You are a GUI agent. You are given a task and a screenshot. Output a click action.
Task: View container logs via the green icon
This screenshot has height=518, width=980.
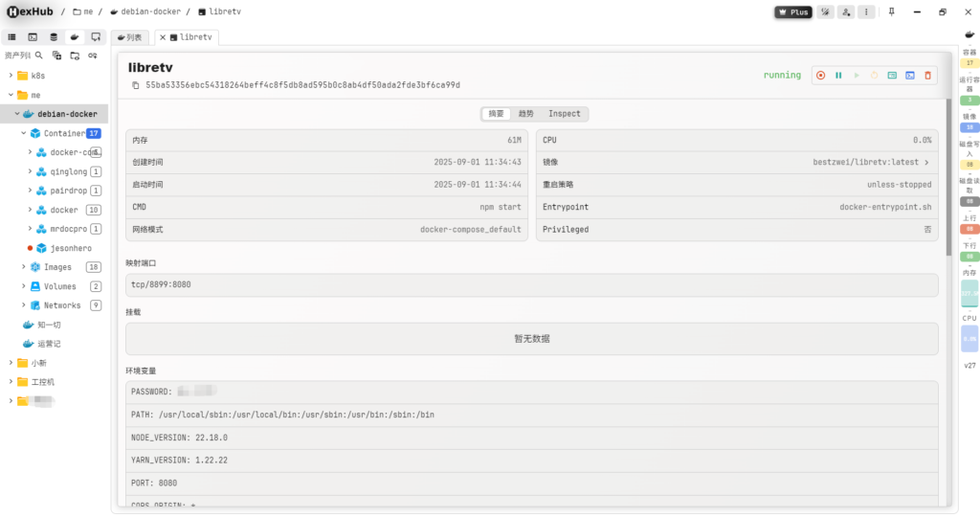click(892, 75)
